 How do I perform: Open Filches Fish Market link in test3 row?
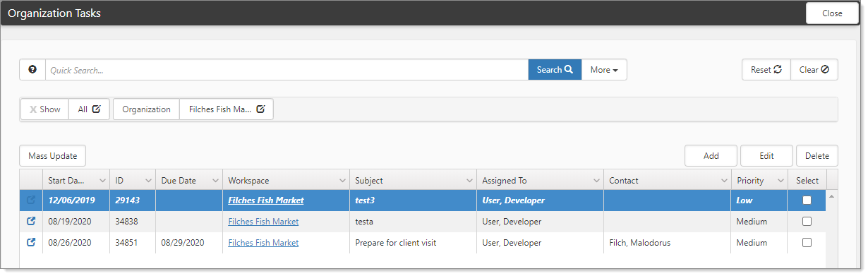[266, 200]
